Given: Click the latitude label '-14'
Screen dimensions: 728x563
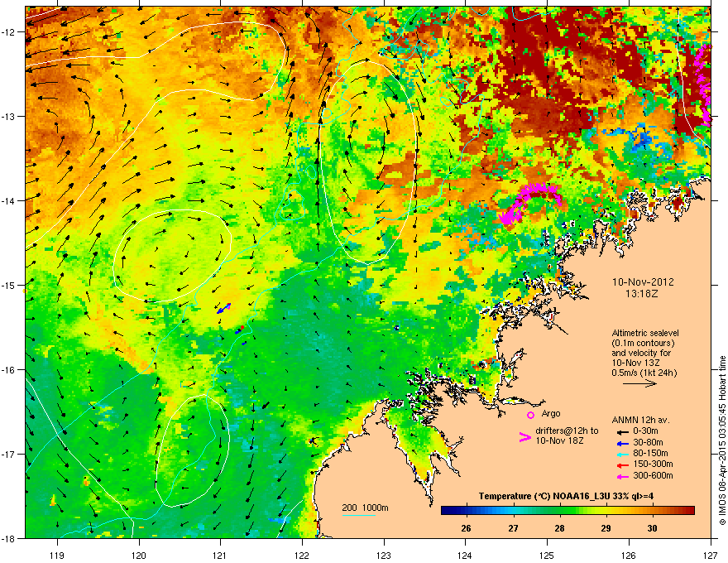Looking at the screenshot, I should pos(8,201).
